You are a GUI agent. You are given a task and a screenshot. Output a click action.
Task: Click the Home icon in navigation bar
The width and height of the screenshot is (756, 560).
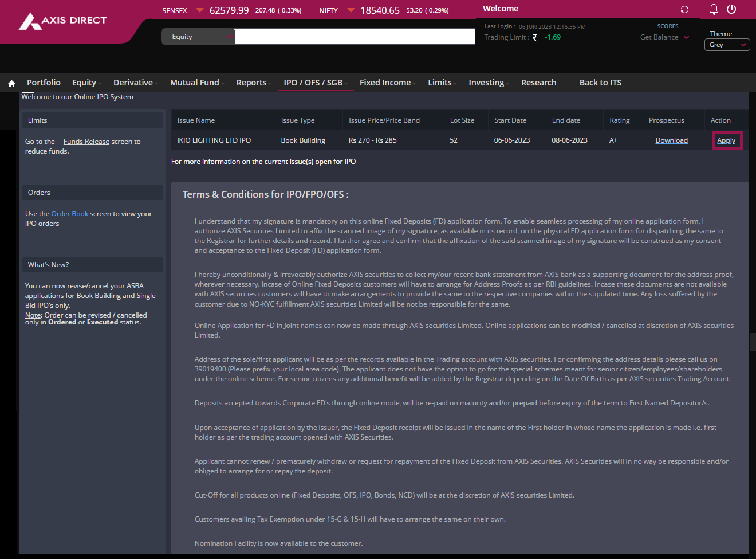[x=11, y=83]
